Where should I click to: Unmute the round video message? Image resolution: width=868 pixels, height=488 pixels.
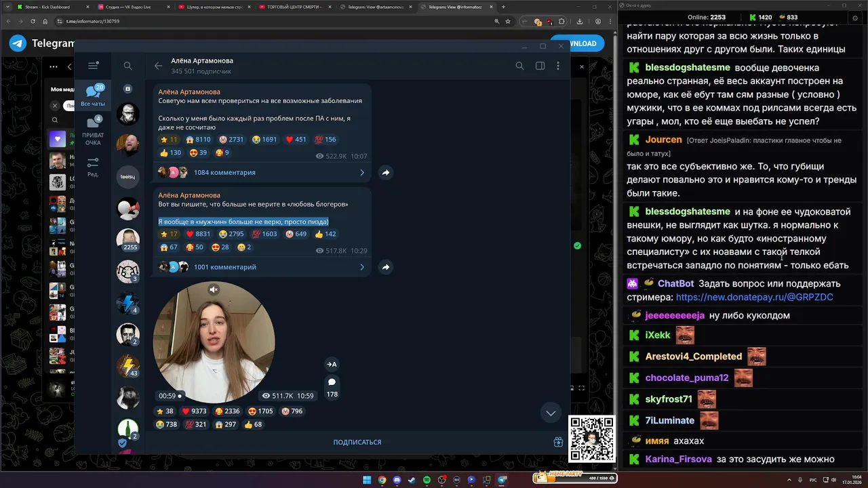tap(214, 289)
